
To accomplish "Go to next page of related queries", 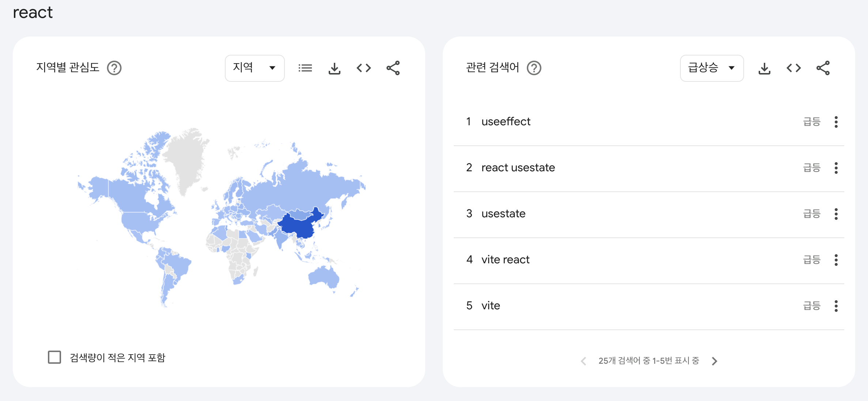I will tap(714, 361).
